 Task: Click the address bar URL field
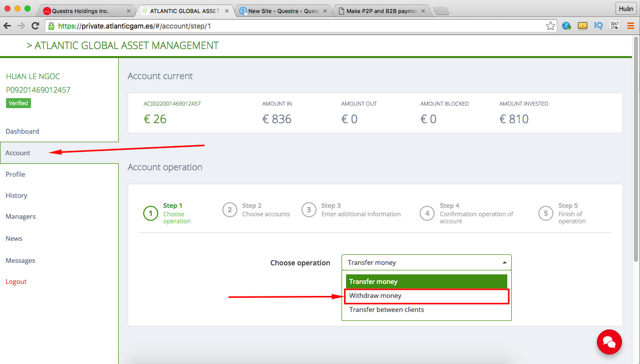coord(300,26)
